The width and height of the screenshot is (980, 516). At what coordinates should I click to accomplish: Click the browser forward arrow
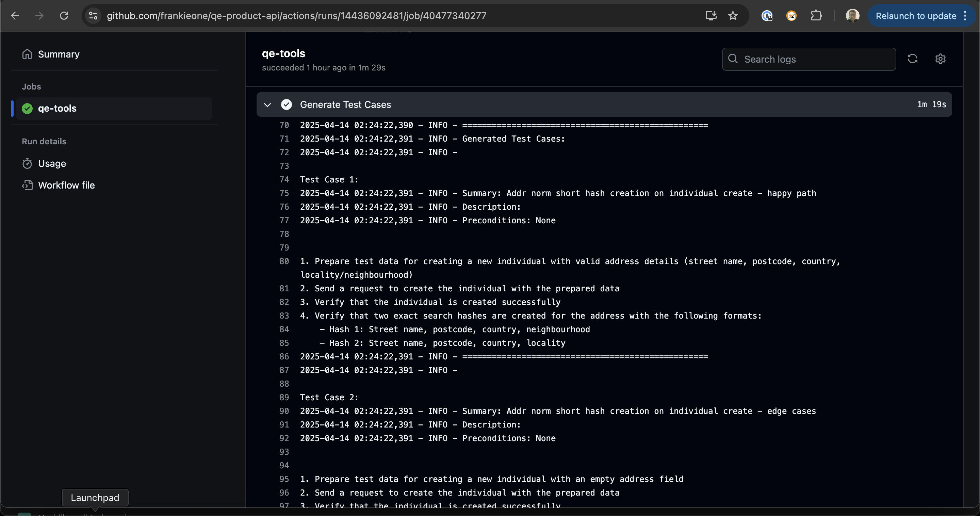(x=39, y=16)
